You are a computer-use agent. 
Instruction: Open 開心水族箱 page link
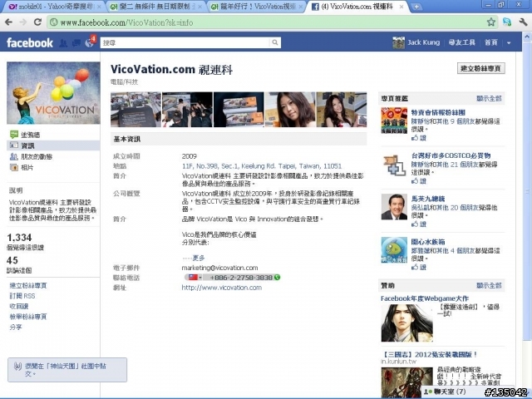tap(428, 242)
